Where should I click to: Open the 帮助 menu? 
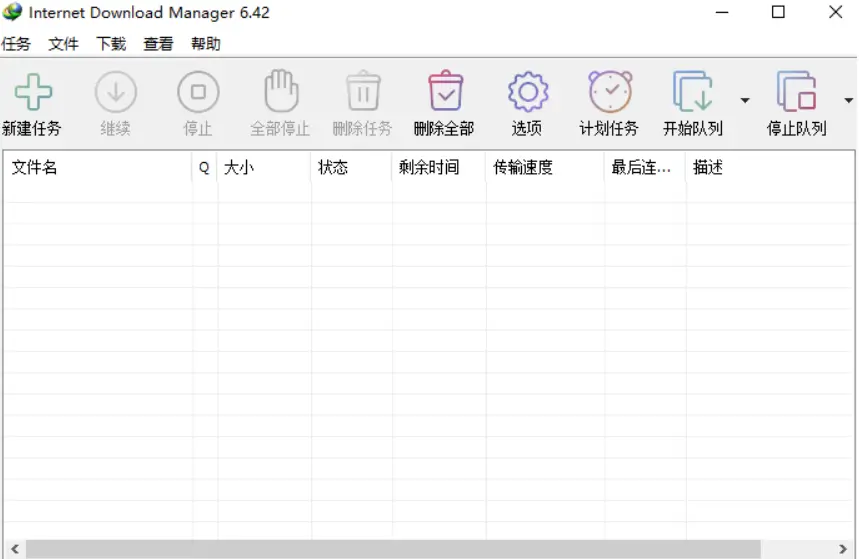[x=206, y=44]
